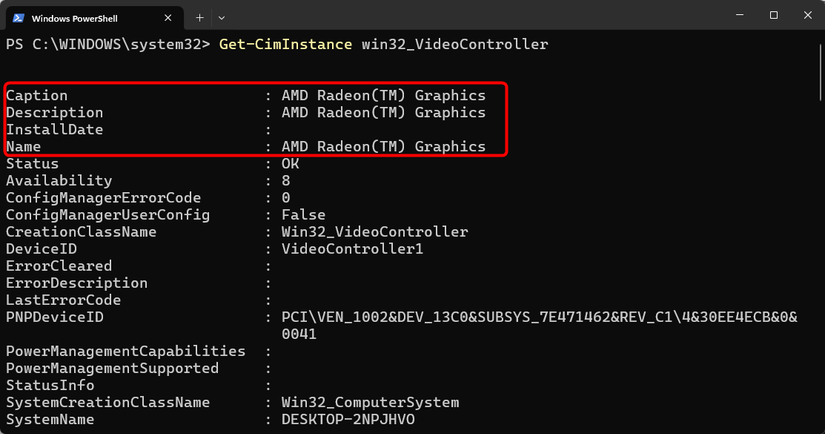The width and height of the screenshot is (825, 434).
Task: Open a new tab with plus button
Action: [x=199, y=18]
